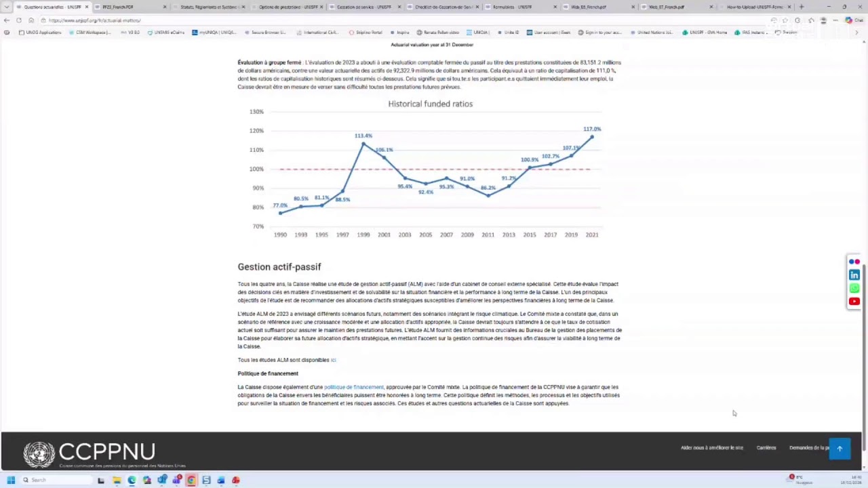
Task: Open the V3 0.0 bookmark
Action: pyautogui.click(x=130, y=33)
